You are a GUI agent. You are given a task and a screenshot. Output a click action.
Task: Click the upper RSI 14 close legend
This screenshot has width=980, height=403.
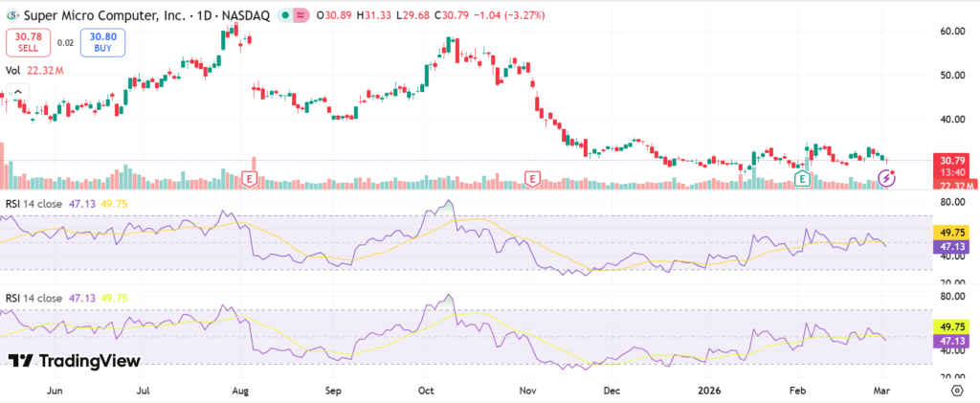click(33, 204)
